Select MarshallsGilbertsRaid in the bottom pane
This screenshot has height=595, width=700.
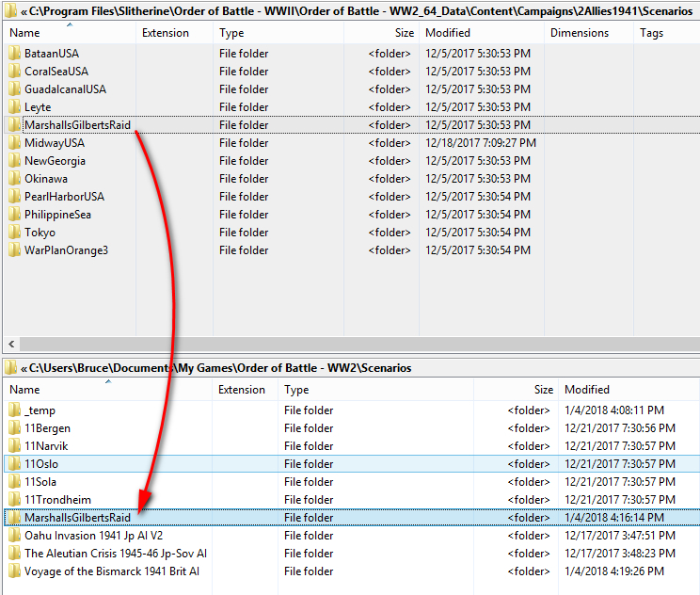coord(78,517)
